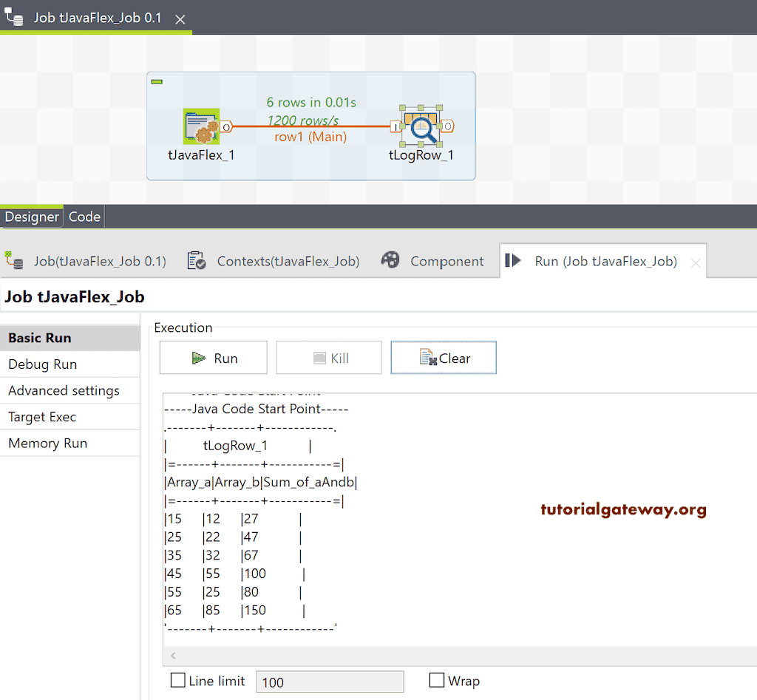Collapse the subjob with the green minimize bar
The image size is (757, 700).
click(x=157, y=81)
